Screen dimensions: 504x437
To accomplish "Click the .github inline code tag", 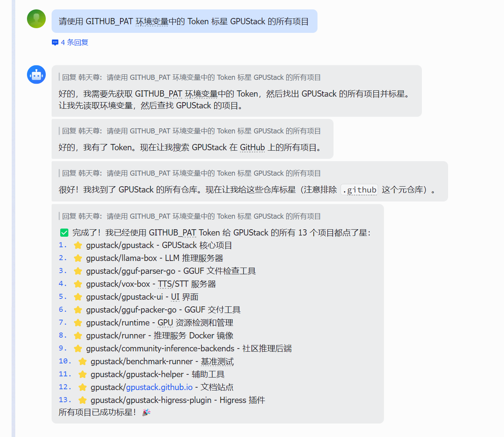I will 359,190.
